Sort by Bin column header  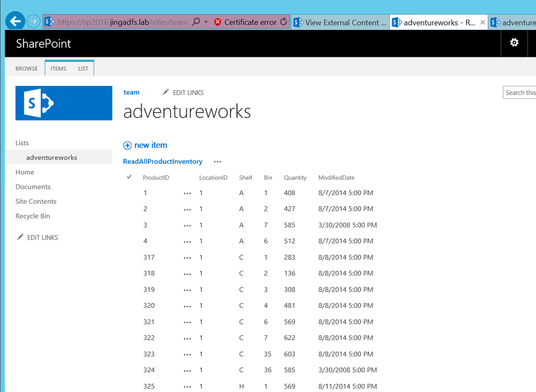(268, 177)
